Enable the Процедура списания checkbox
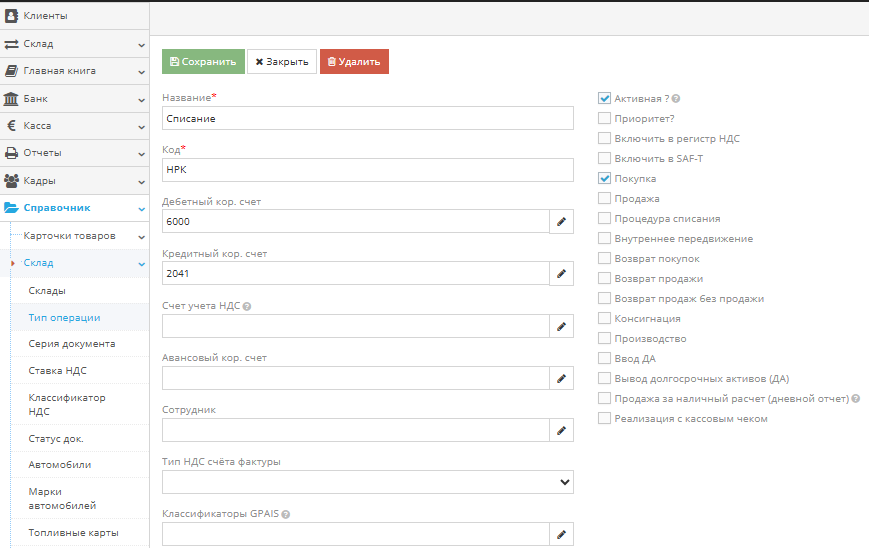 (x=604, y=219)
